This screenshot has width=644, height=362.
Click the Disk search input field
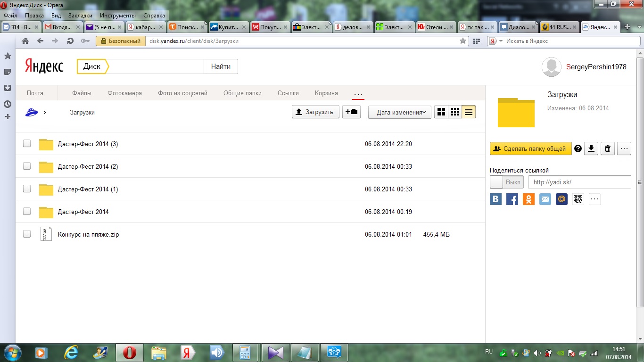157,66
